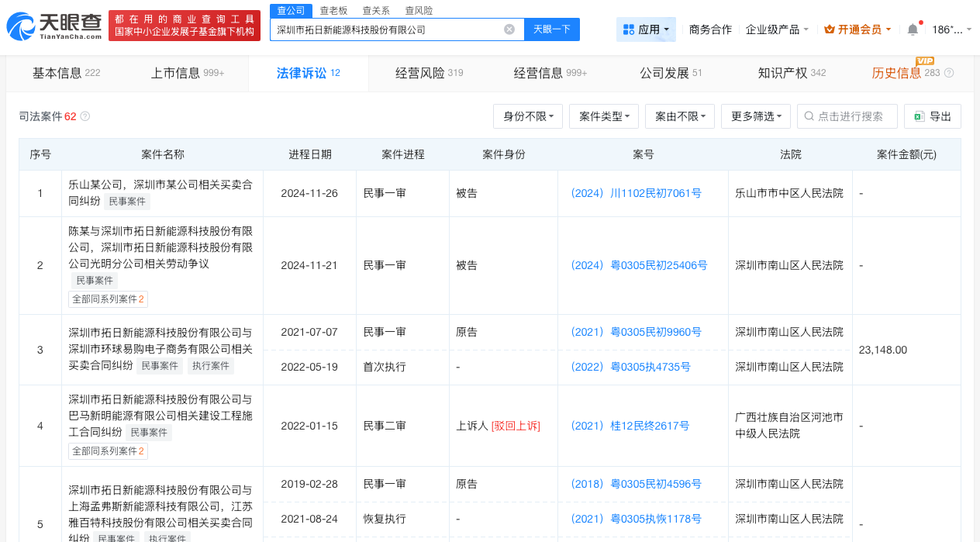Switch to 查关系 search tab
Screen dimensions: 980x542
(x=376, y=10)
